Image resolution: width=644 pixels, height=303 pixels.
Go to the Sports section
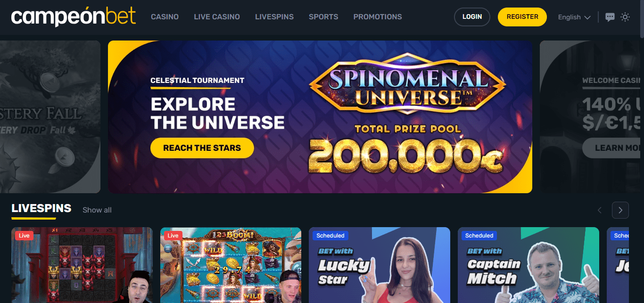323,16
